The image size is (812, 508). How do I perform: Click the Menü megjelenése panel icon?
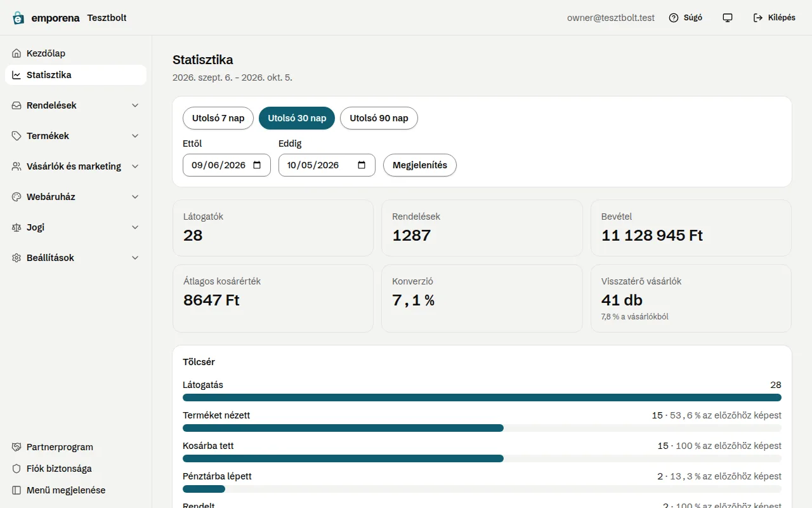(x=16, y=490)
